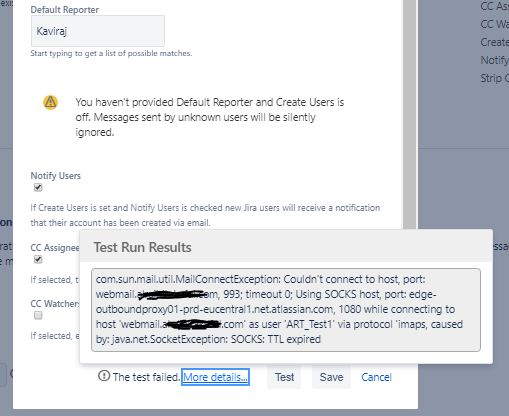This screenshot has width=509, height=416.
Task: Click the MailConnectException error text box
Action: [x=286, y=310]
